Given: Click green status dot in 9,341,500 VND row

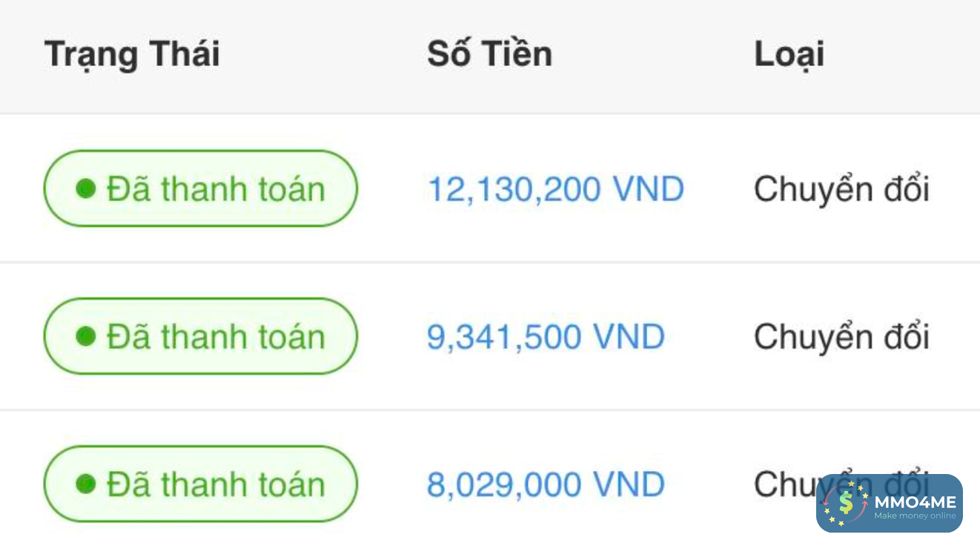Looking at the screenshot, I should pos(86,336).
